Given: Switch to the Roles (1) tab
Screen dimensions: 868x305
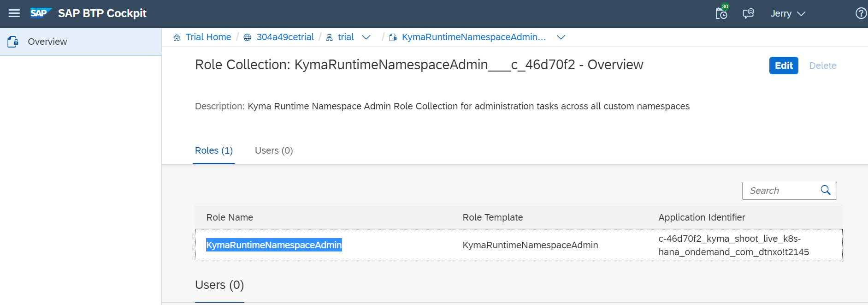Looking at the screenshot, I should click(x=214, y=150).
